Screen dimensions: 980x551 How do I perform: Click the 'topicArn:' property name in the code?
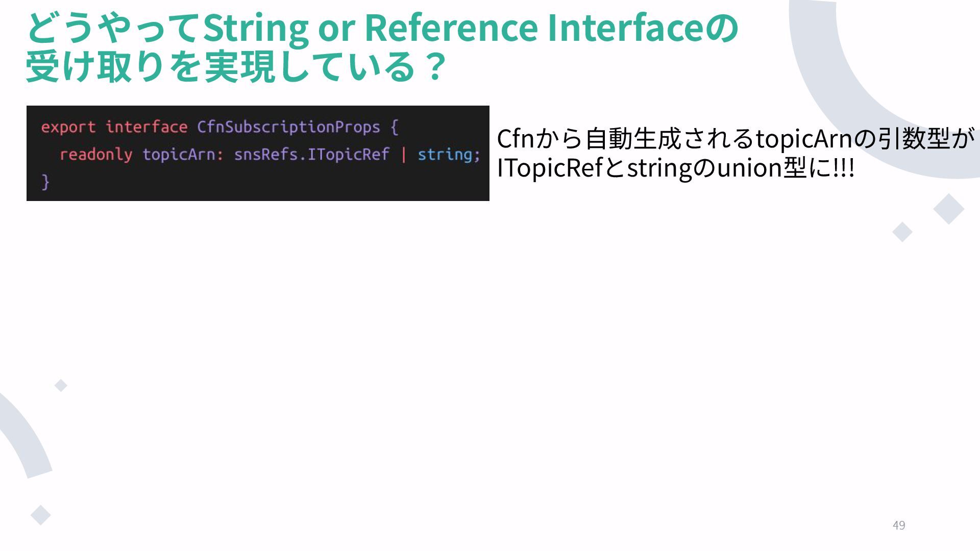click(183, 155)
